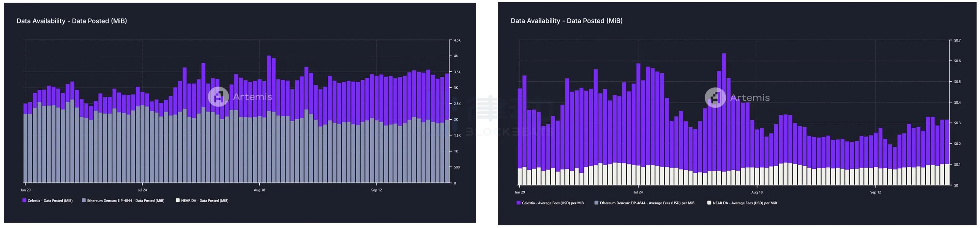The height and width of the screenshot is (228, 980).
Task: Click the $0.4 y-axis tick label
Action: pyautogui.click(x=957, y=102)
